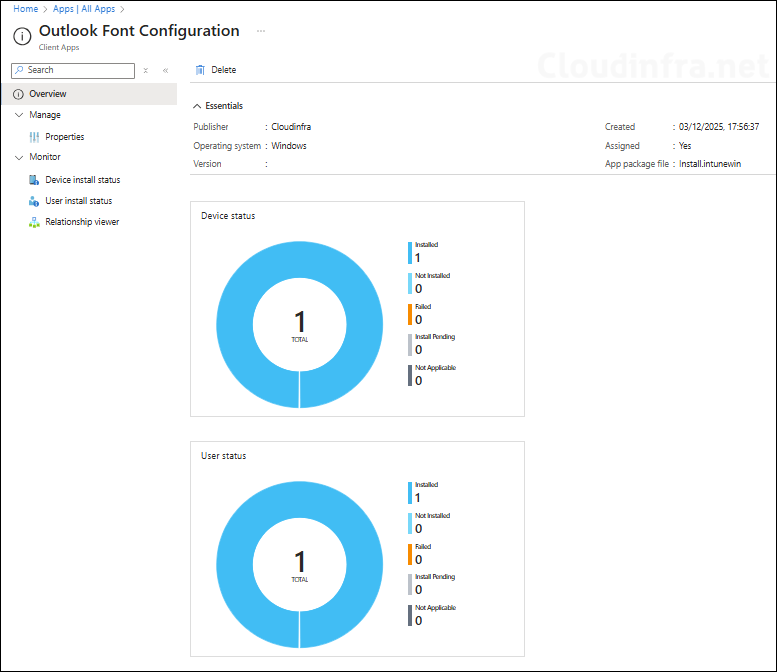Click the Delete button label
Image resolution: width=777 pixels, height=672 pixels.
click(223, 70)
